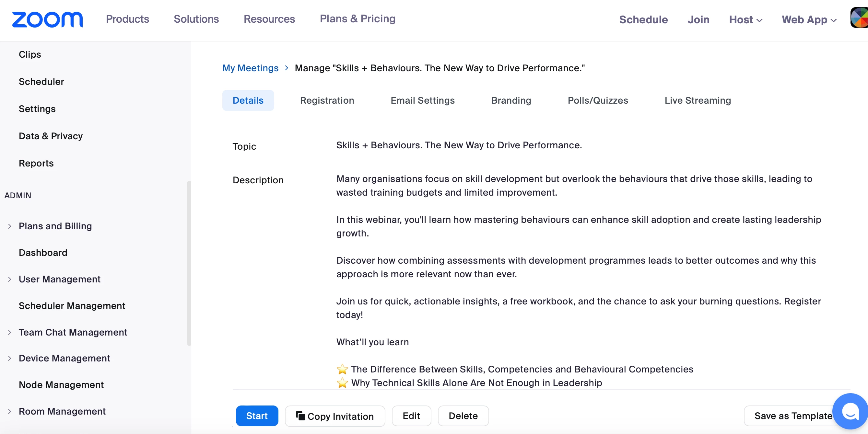Switch to the Polls/Quizzes tab
Screen dimensions: 868x434
click(x=597, y=100)
